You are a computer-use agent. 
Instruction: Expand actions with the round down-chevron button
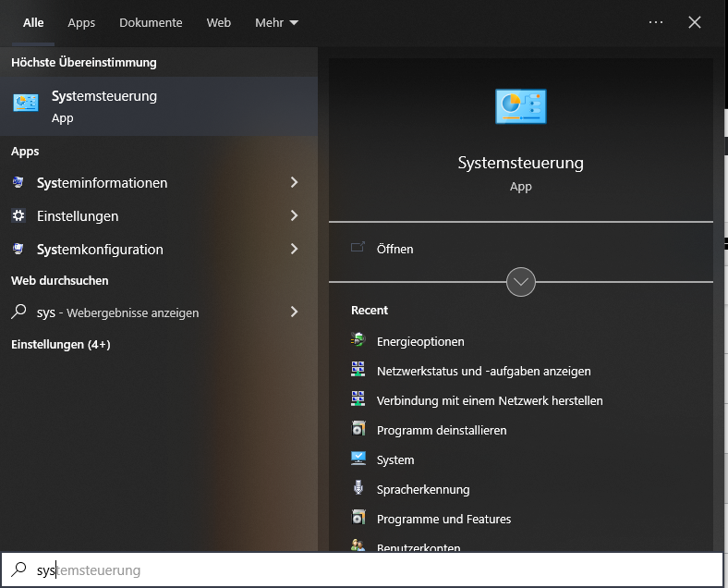521,282
